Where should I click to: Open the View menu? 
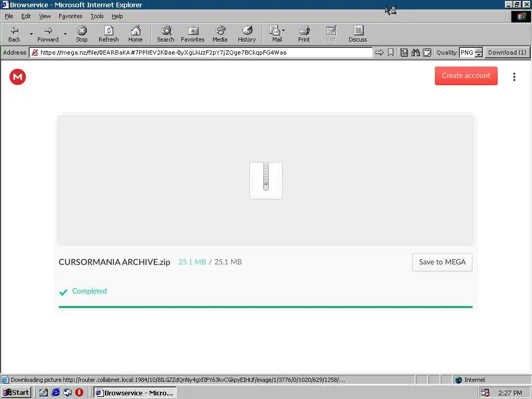point(45,16)
